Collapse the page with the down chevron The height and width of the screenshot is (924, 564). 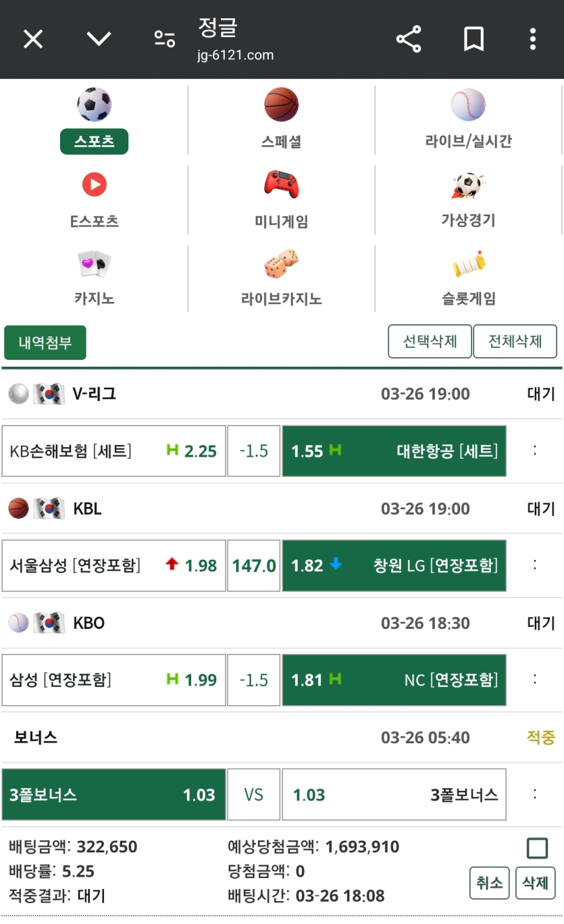tap(99, 38)
